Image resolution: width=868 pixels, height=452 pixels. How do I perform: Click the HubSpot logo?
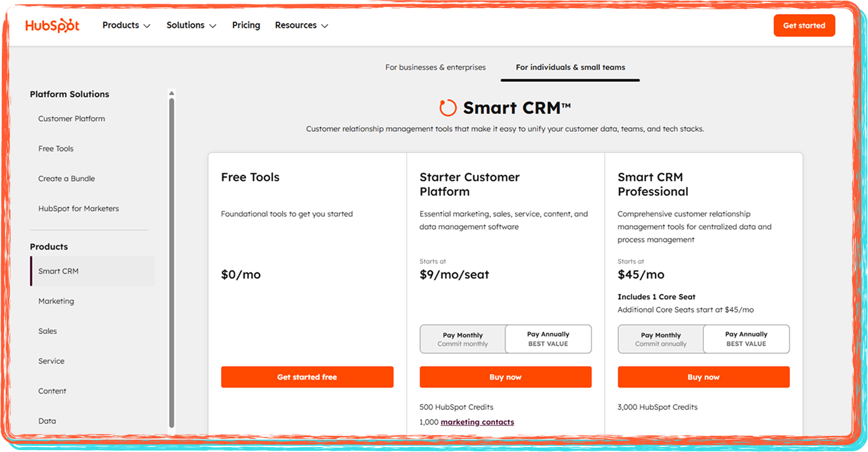pos(52,25)
